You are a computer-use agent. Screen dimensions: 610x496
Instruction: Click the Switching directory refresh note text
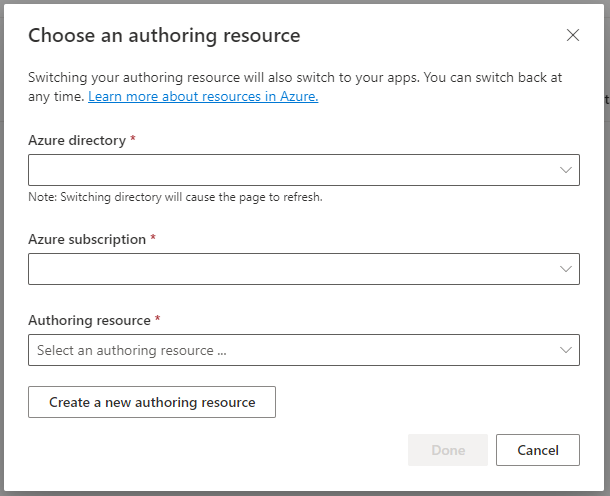[x=175, y=197]
